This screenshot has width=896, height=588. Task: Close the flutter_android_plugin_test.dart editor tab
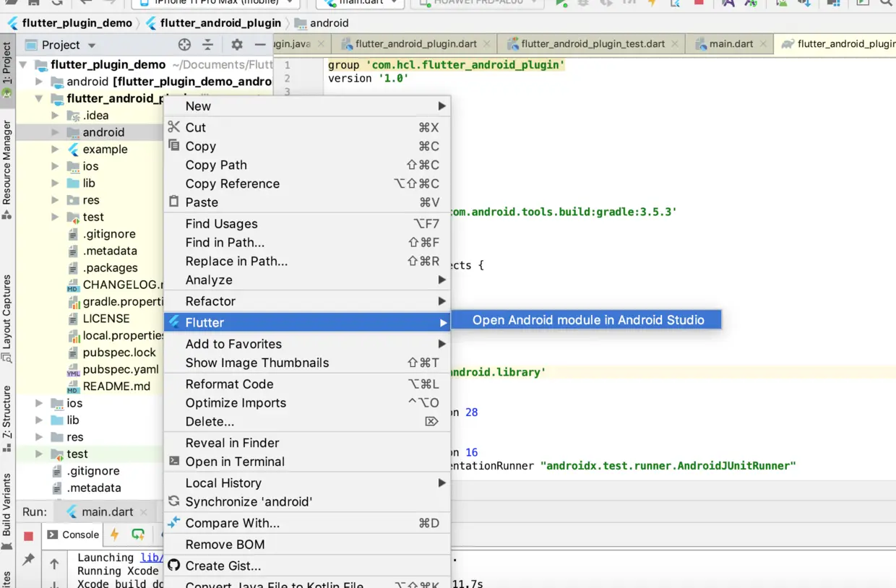pos(674,43)
